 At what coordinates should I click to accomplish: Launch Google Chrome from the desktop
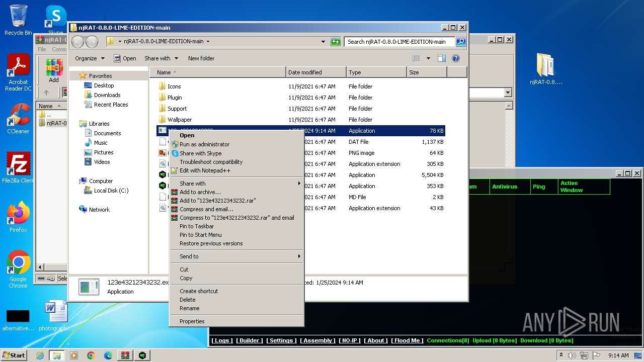pyautogui.click(x=18, y=269)
